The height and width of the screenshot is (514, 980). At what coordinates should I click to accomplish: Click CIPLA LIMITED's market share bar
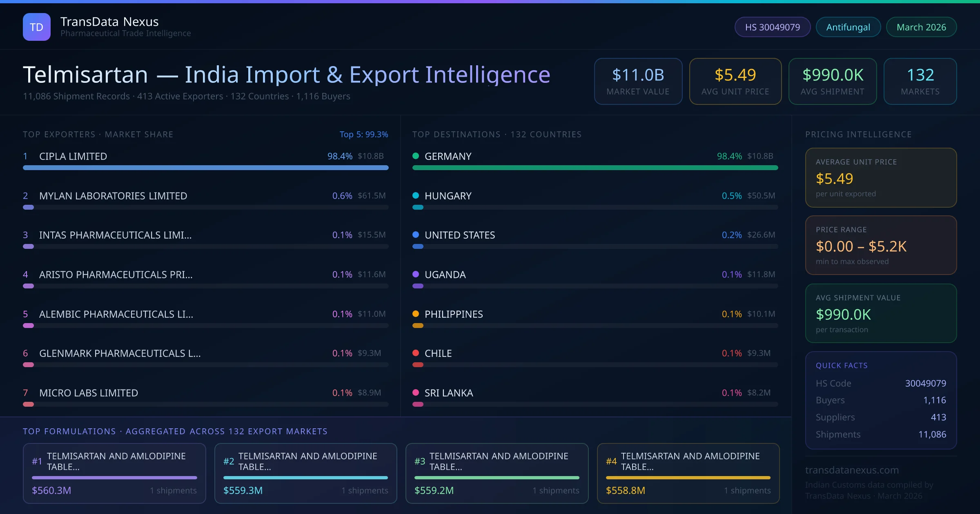[x=205, y=168]
